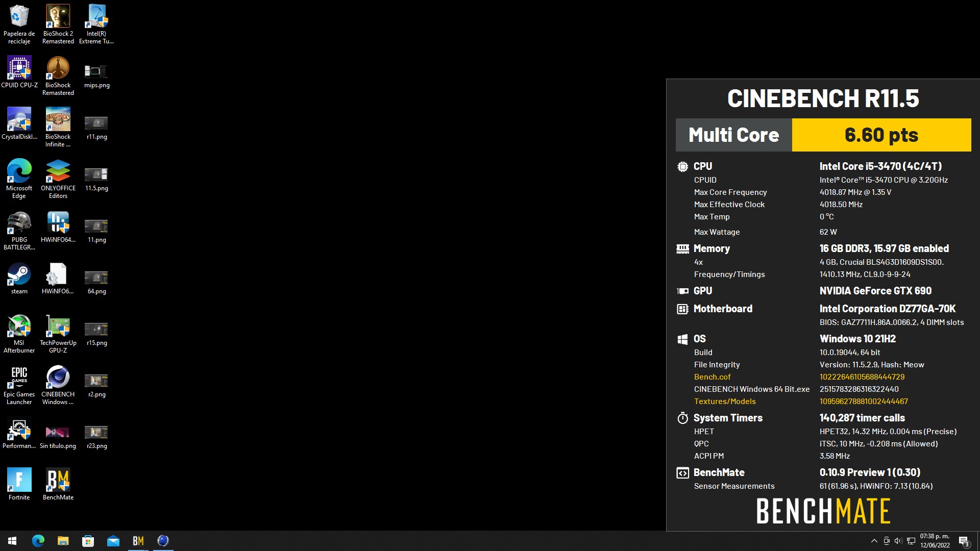Launch BioShock 2 Remastered shortcut
Screen dimensions: 980x551
(58, 24)
